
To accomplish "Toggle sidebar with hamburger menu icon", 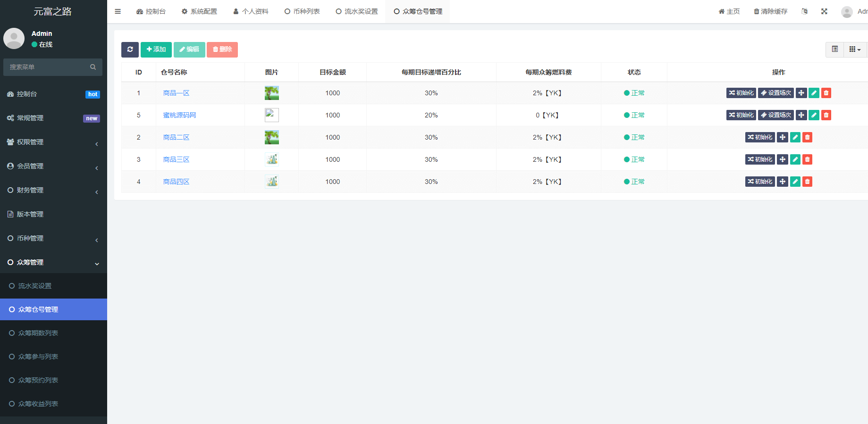I will click(x=118, y=11).
